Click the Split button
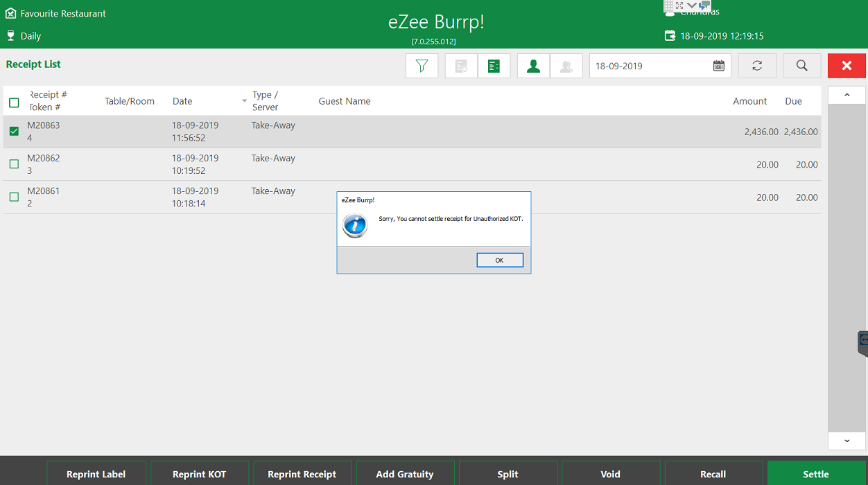Viewport: 868px width, 485px height. click(x=508, y=473)
